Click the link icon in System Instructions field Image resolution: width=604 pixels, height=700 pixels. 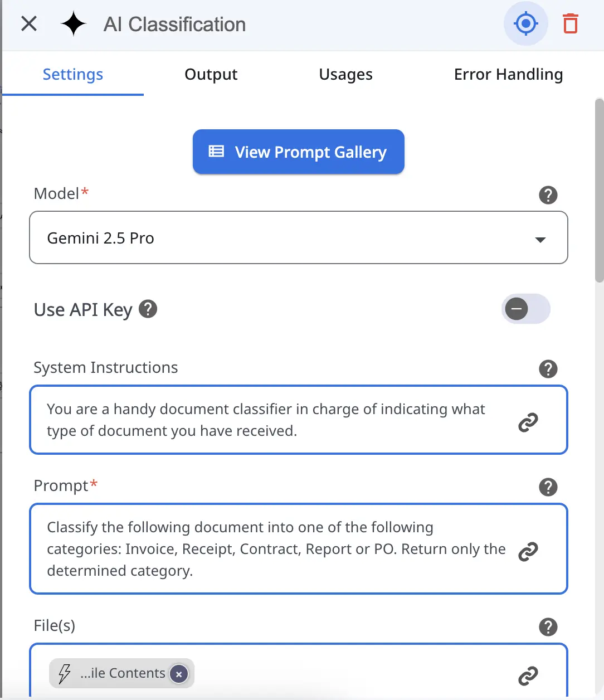[528, 422]
